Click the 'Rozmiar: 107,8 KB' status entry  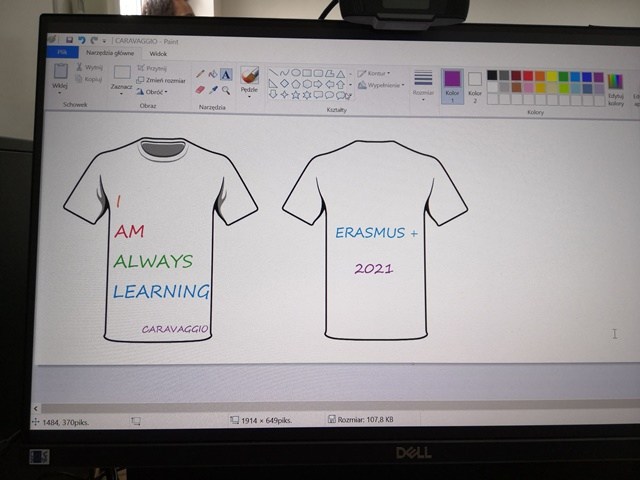(361, 419)
